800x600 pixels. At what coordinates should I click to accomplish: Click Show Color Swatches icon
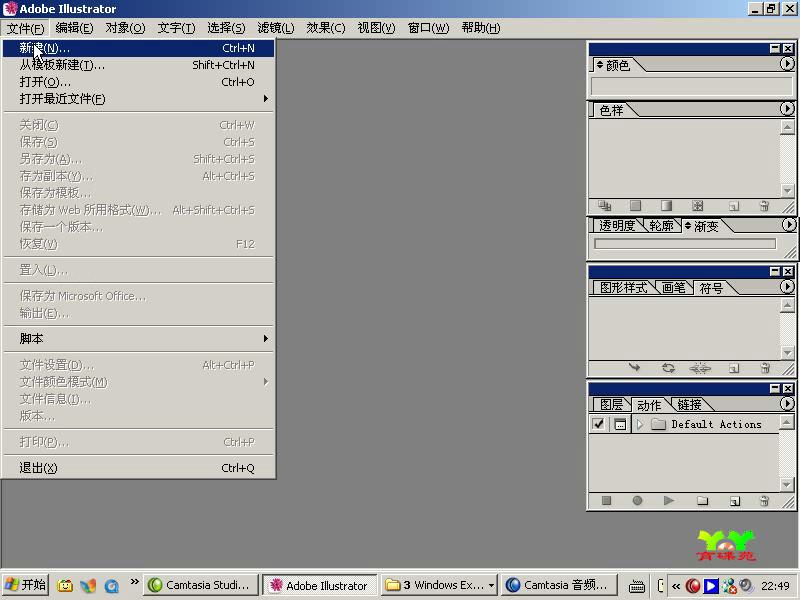point(635,206)
